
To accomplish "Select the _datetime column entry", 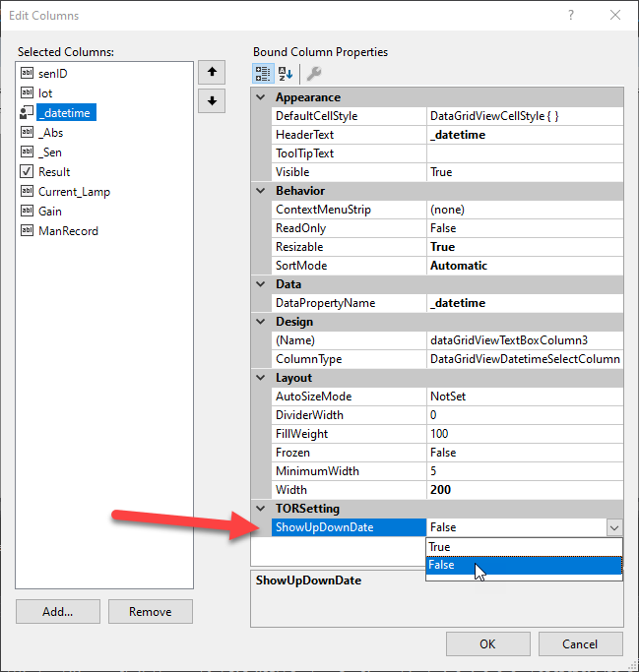I will (67, 113).
